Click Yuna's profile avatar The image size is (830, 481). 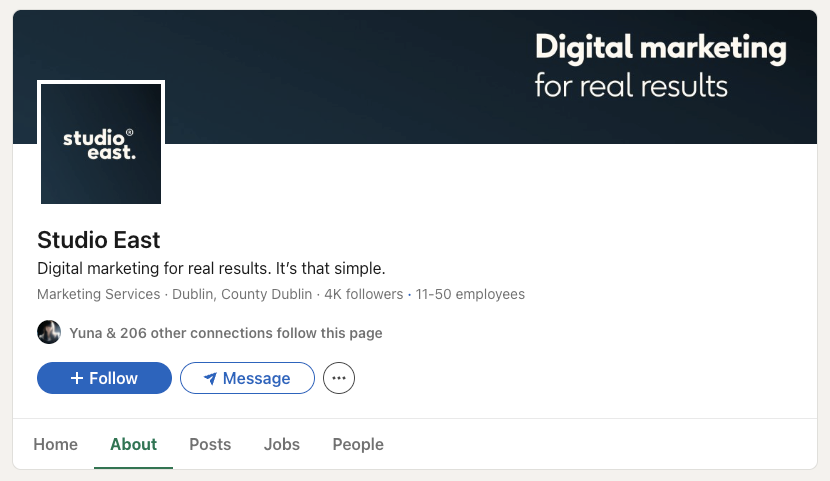pos(49,332)
